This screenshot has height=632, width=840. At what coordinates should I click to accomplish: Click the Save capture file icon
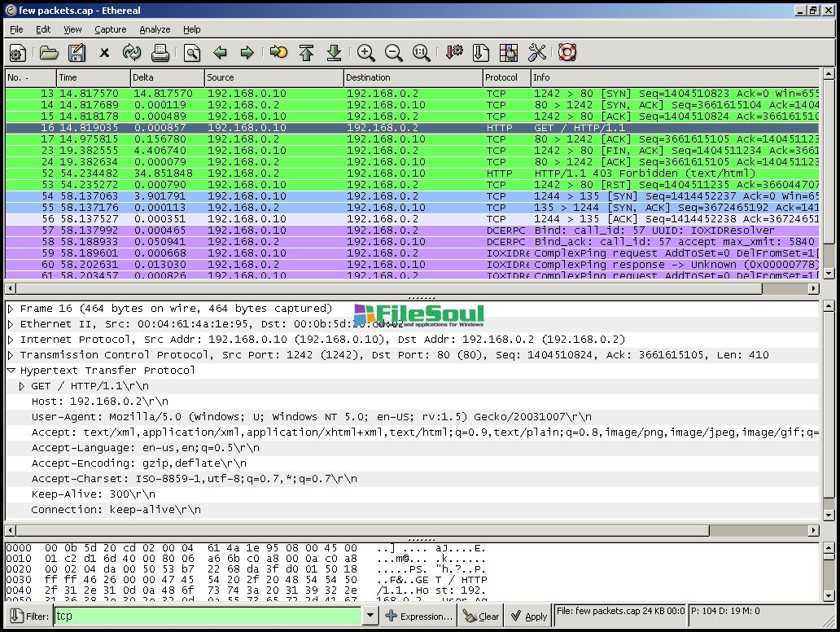77,53
